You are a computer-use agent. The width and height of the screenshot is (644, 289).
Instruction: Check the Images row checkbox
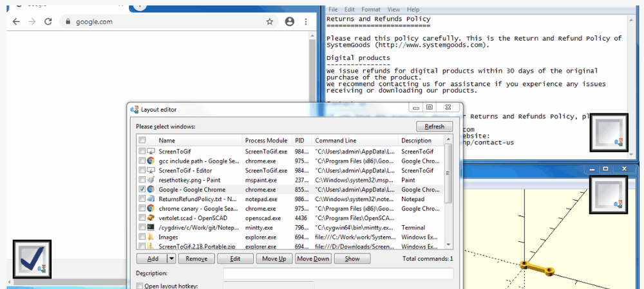point(142,237)
